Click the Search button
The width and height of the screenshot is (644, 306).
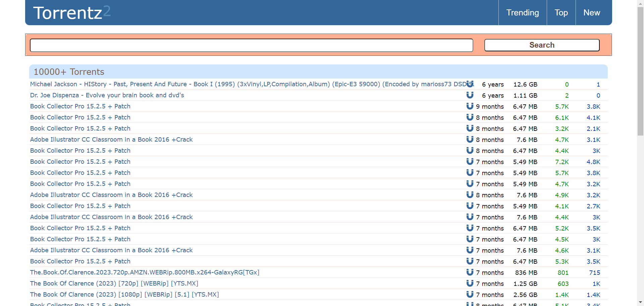(542, 45)
